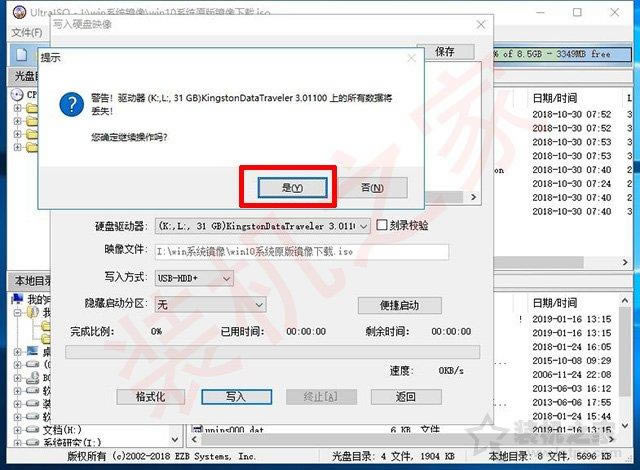Select the row dated 2018-10-30 07:24
The width and height of the screenshot is (640, 470).
[571, 184]
